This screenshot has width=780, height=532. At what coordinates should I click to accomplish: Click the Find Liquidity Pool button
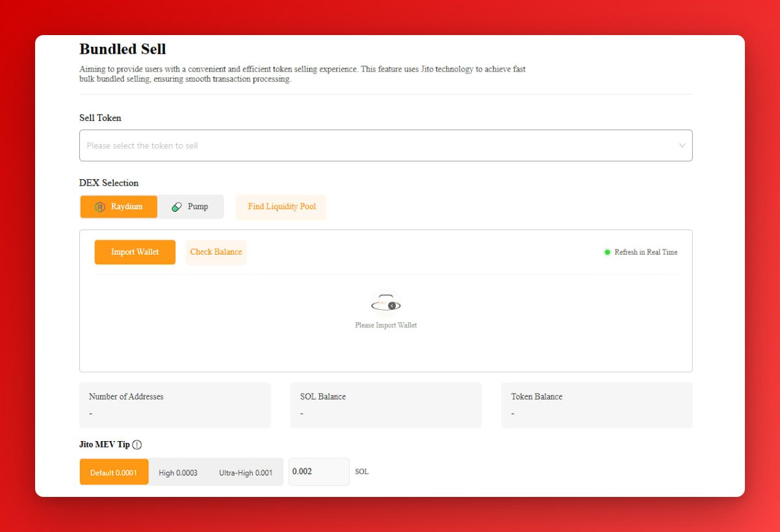pos(281,207)
